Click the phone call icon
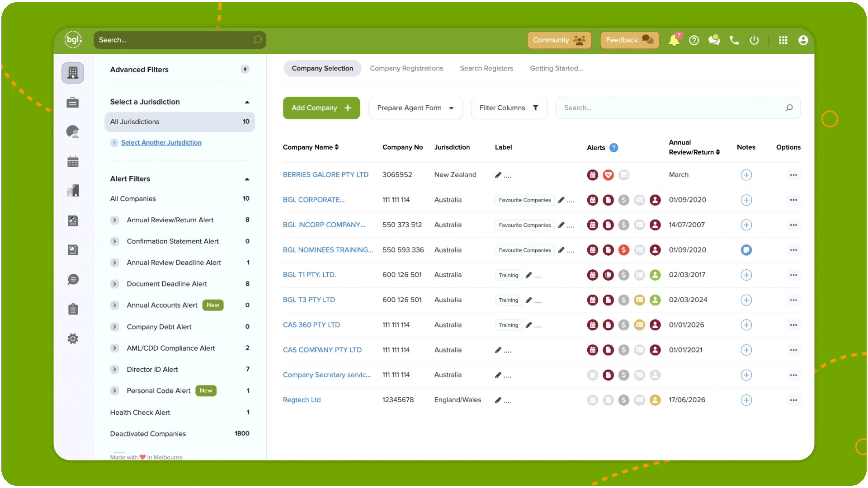Screen dimensions: 868x488 coord(734,40)
